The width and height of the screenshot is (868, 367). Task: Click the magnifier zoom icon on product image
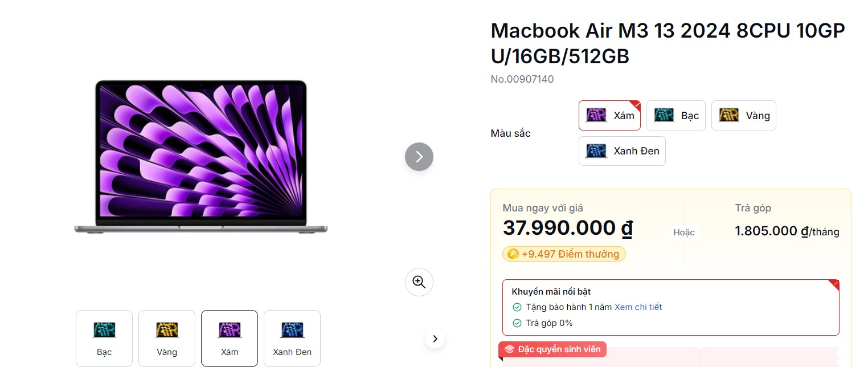pyautogui.click(x=419, y=282)
